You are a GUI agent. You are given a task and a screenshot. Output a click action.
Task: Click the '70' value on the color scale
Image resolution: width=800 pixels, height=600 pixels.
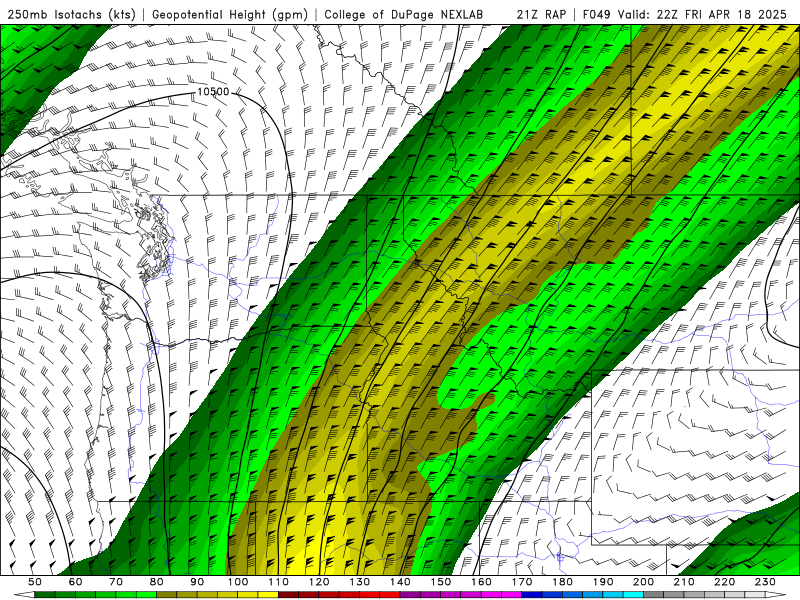tap(116, 582)
